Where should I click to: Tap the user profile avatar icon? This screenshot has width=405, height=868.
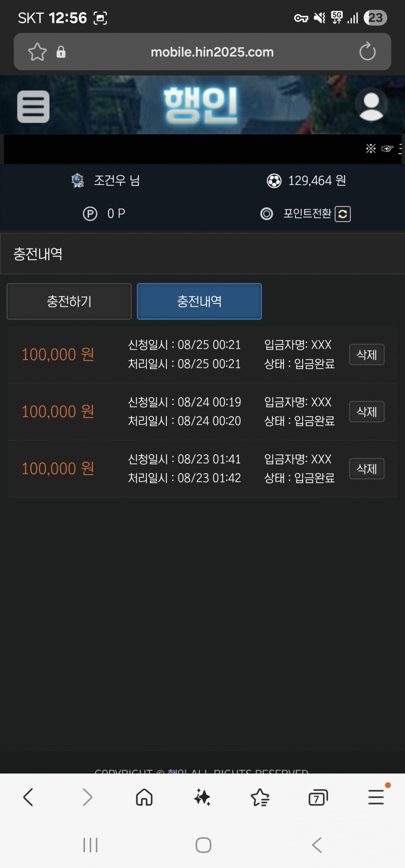point(371,105)
